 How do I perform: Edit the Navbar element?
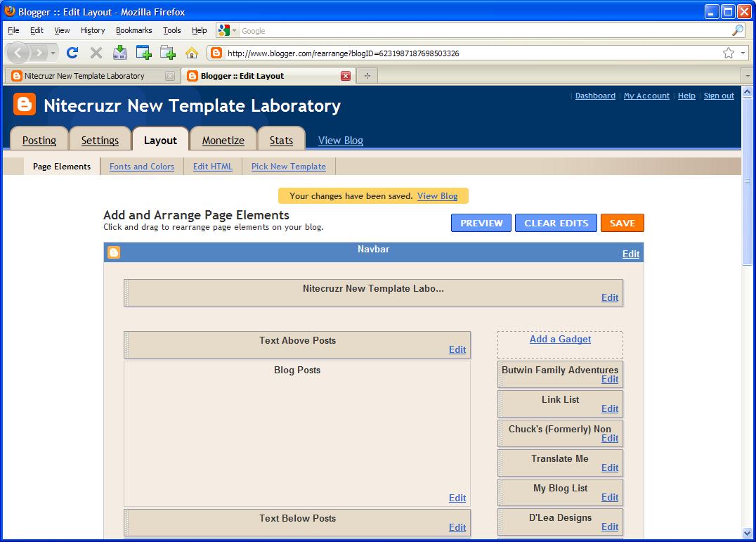pos(631,254)
